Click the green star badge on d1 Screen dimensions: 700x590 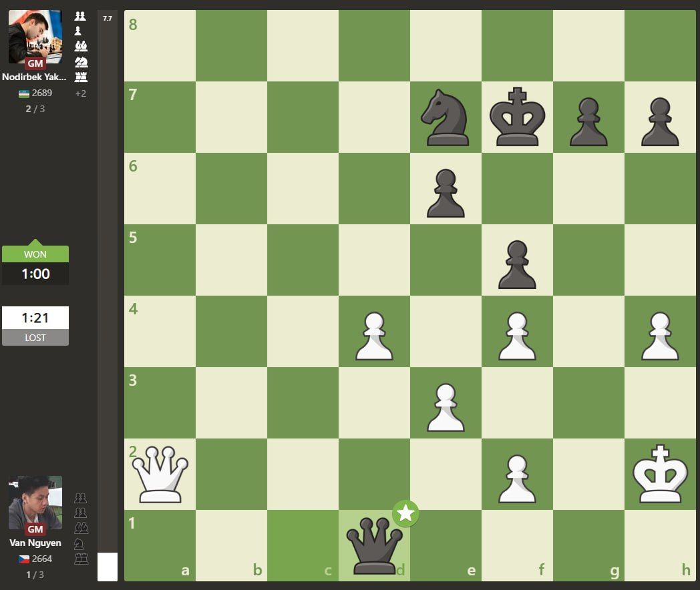405,513
